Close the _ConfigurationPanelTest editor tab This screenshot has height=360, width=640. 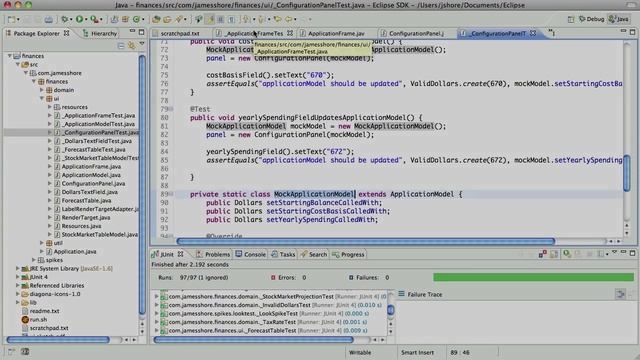coord(533,33)
